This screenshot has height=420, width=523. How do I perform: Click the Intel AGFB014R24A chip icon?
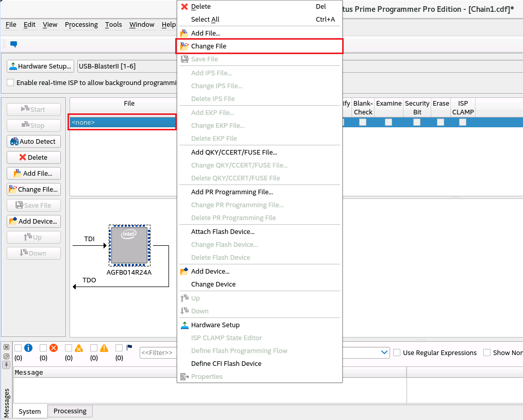coord(129,246)
